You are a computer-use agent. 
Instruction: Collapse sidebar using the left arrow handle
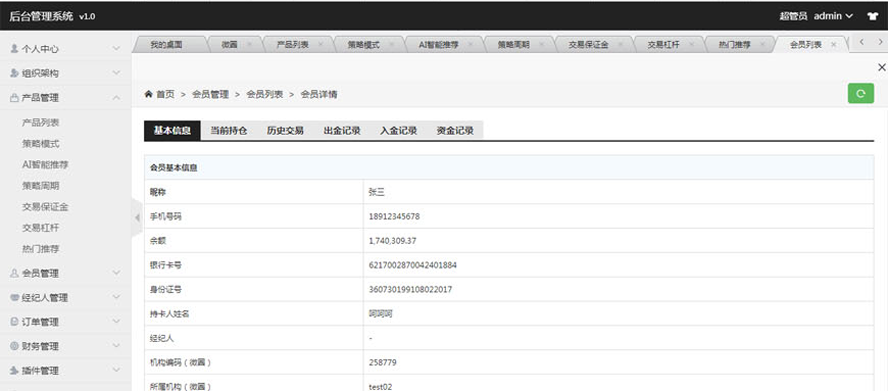click(136, 218)
